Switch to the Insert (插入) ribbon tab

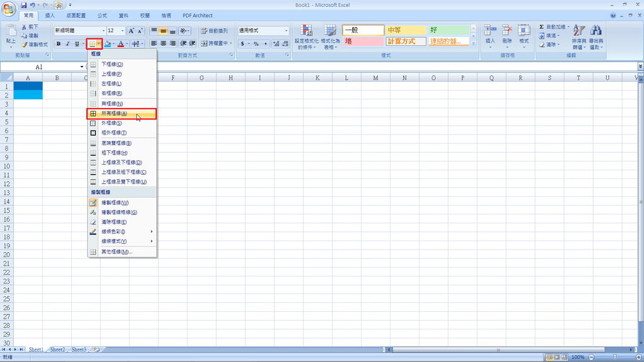click(x=50, y=16)
